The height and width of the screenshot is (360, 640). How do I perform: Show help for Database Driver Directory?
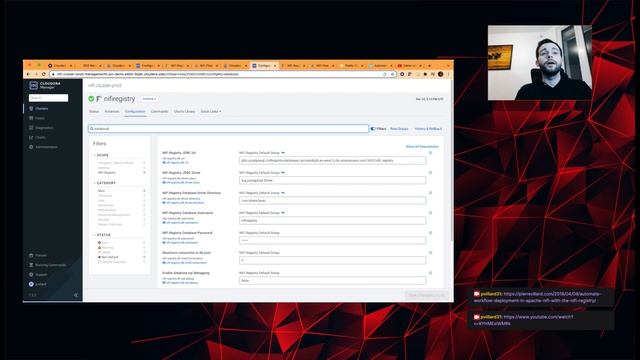pyautogui.click(x=430, y=193)
